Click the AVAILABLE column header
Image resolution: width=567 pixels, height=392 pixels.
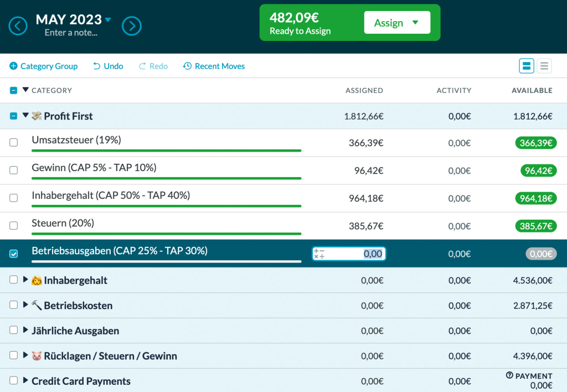pos(532,90)
